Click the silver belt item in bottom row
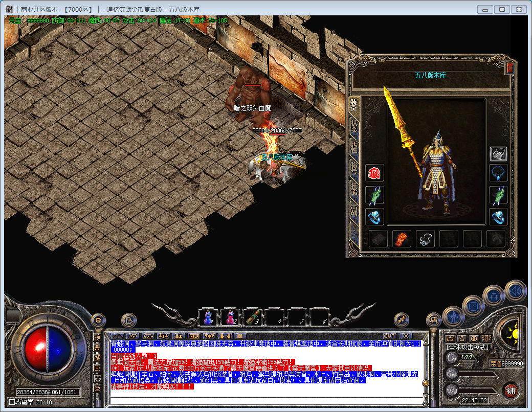This screenshot has width=532, height=412. pyautogui.click(x=425, y=239)
